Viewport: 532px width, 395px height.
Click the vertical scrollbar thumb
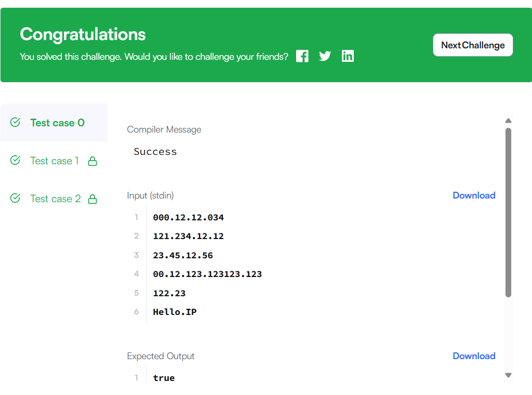pos(508,213)
